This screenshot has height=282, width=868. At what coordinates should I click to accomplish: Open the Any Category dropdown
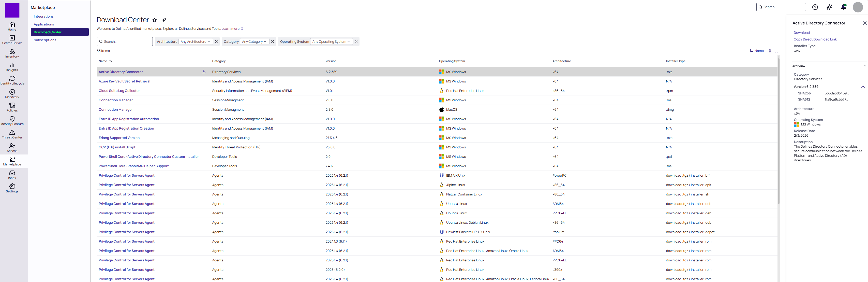(254, 42)
